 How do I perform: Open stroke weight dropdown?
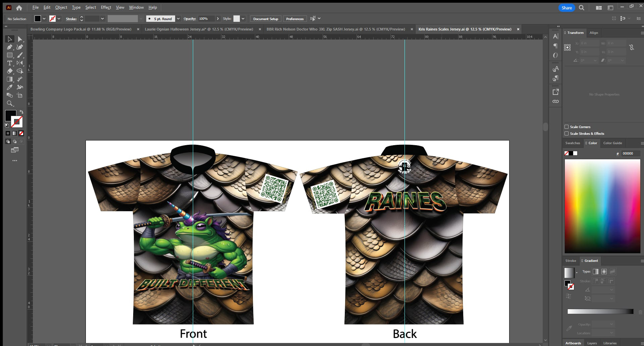point(102,19)
